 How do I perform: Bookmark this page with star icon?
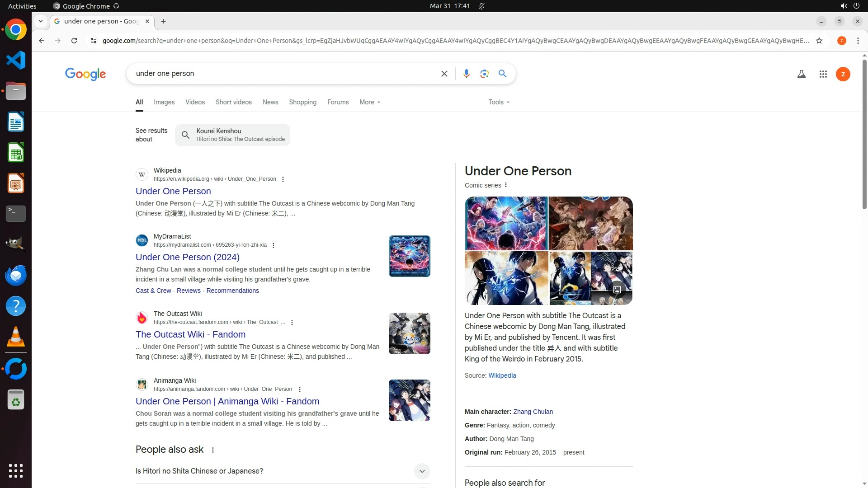[x=819, y=41]
